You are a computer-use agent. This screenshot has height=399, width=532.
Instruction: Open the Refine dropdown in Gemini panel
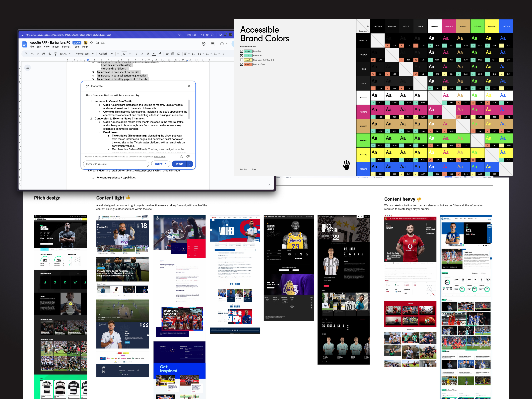(x=160, y=164)
